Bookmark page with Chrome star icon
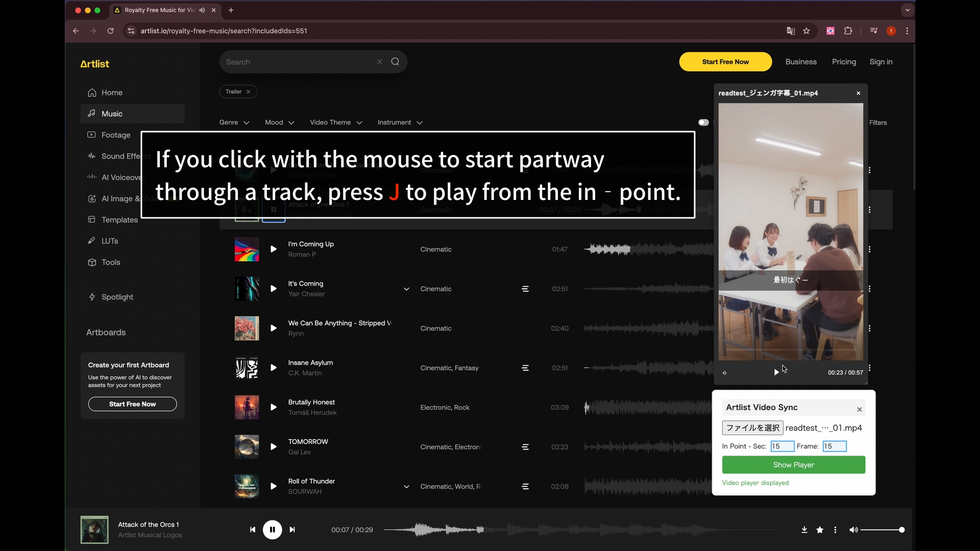The image size is (980, 551). [806, 31]
